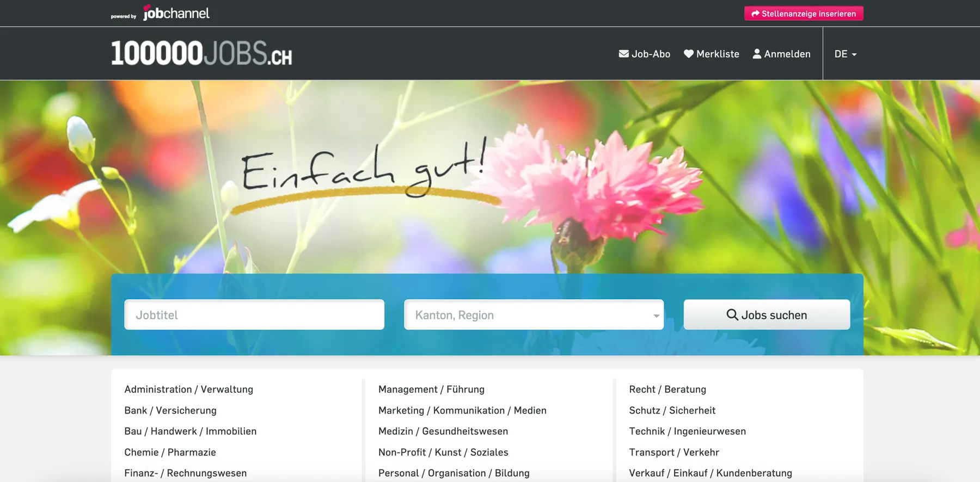The width and height of the screenshot is (980, 482).
Task: Click the magnifier icon in Jobs suchen
Action: 732,315
